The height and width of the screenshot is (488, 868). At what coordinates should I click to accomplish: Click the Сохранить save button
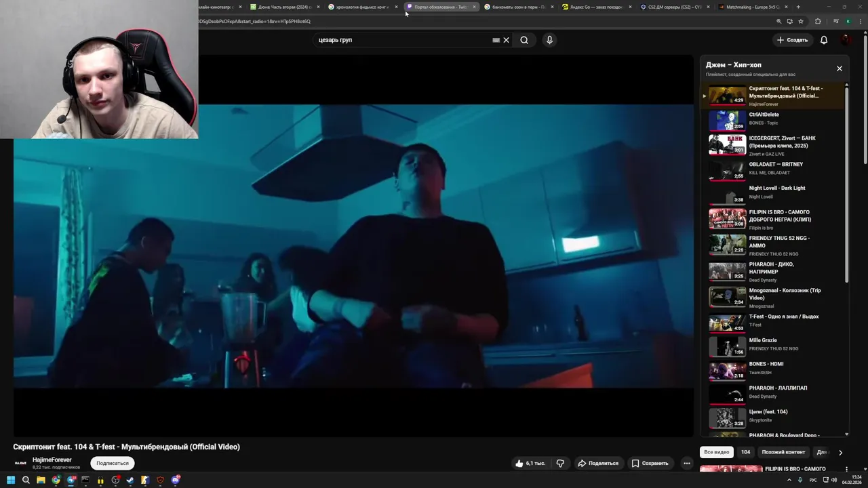650,464
